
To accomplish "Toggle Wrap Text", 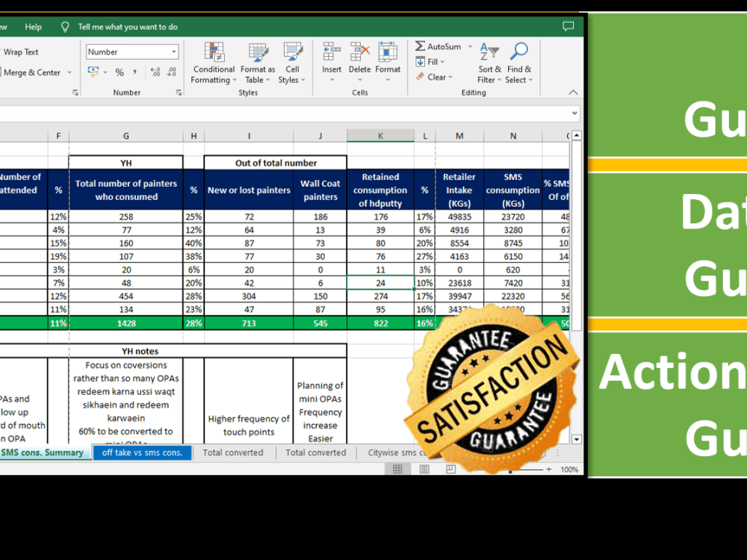I will point(19,52).
